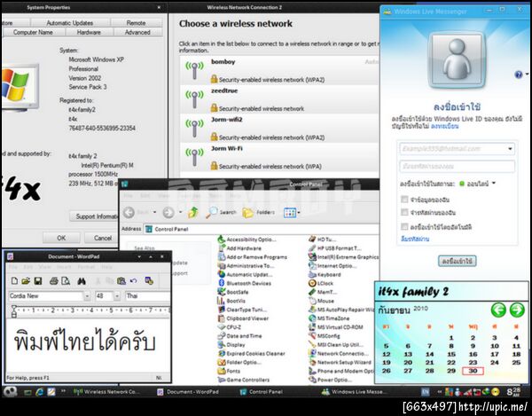Toggle second Messenger checkbox remember password
Image resolution: width=532 pixels, height=416 pixels.
pos(404,212)
